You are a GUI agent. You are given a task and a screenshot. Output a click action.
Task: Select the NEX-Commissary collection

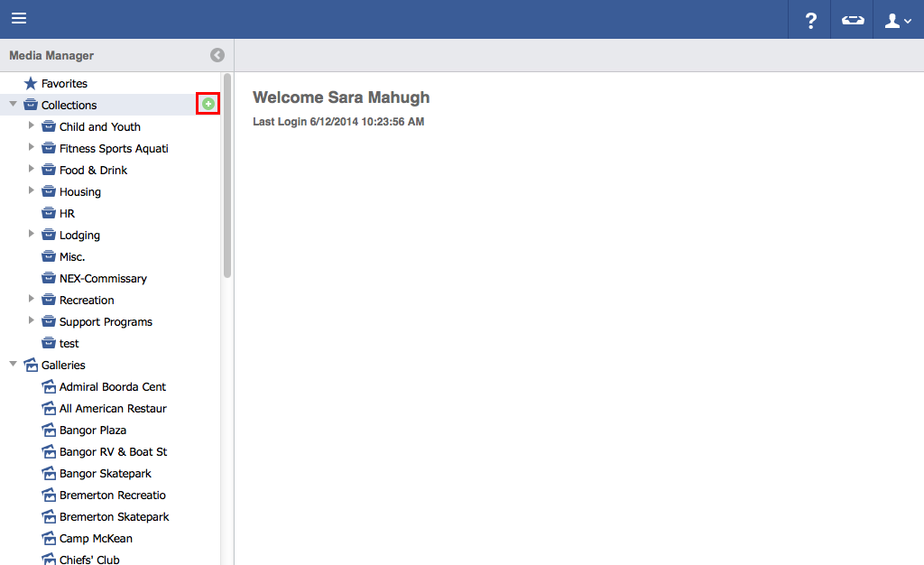103,279
